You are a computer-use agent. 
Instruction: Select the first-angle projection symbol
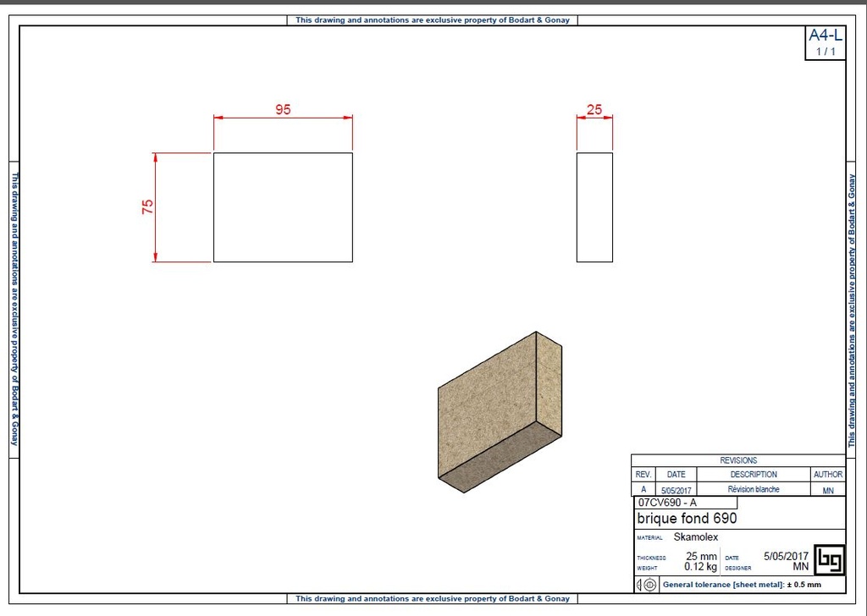pos(647,585)
